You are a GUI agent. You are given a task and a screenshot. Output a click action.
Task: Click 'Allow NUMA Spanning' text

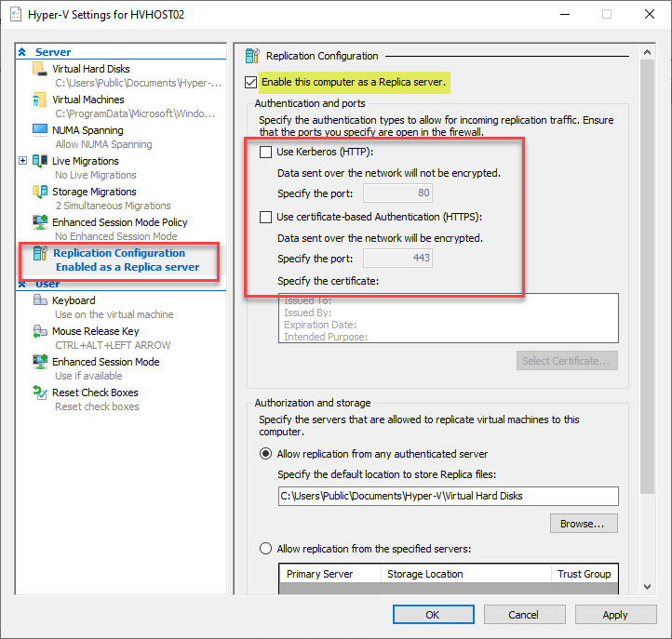click(103, 144)
